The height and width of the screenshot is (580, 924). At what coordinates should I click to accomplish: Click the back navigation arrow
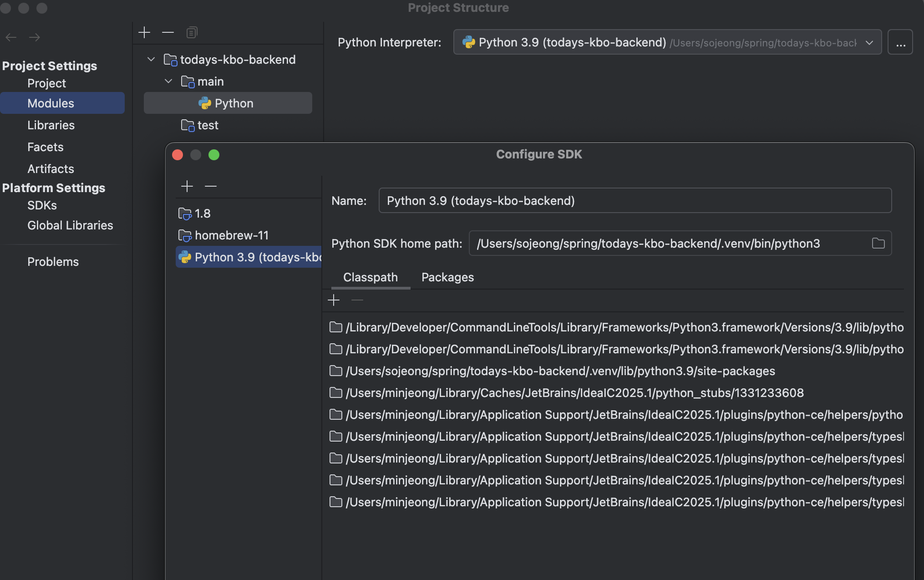tap(11, 37)
